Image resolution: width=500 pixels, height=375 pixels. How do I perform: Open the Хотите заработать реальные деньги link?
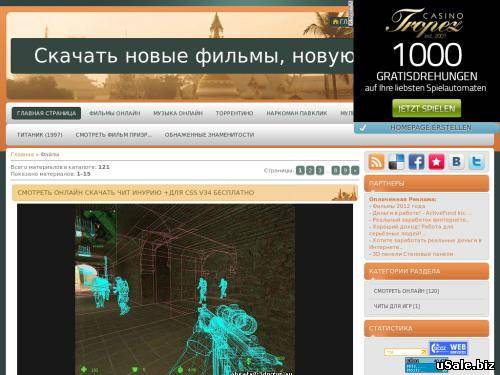(x=425, y=243)
